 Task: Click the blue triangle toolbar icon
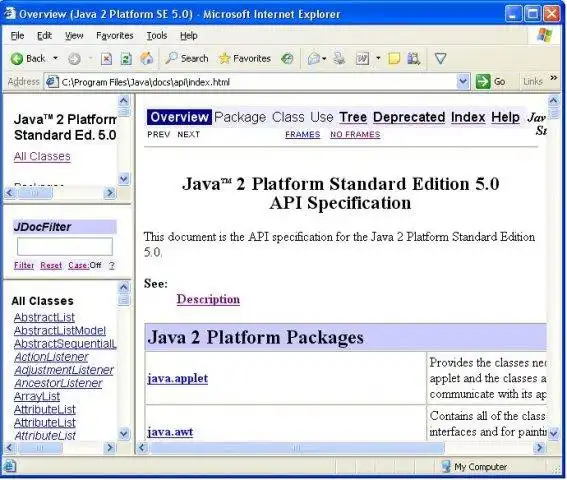click(440, 59)
